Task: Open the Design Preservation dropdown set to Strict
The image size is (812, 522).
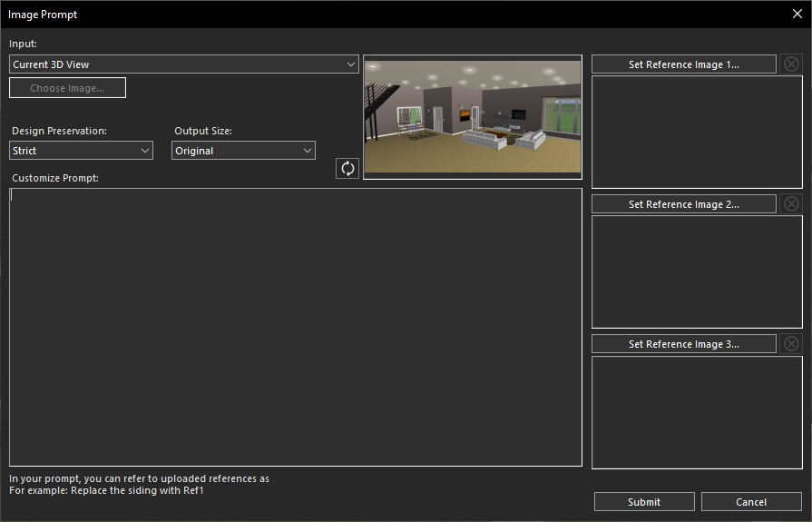Action: click(x=82, y=151)
